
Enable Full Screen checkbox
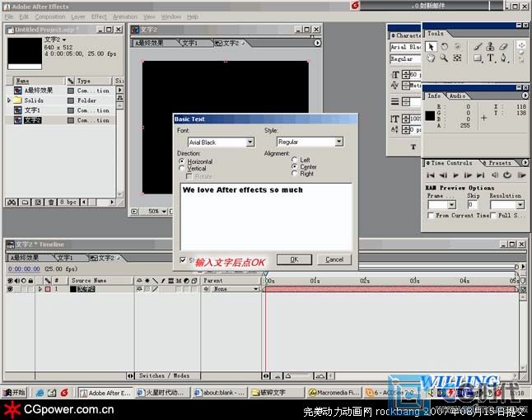493,215
